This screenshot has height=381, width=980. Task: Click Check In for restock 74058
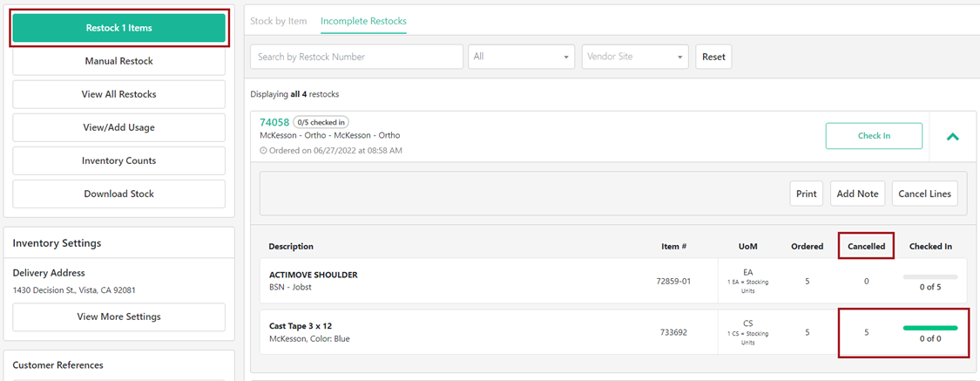874,136
